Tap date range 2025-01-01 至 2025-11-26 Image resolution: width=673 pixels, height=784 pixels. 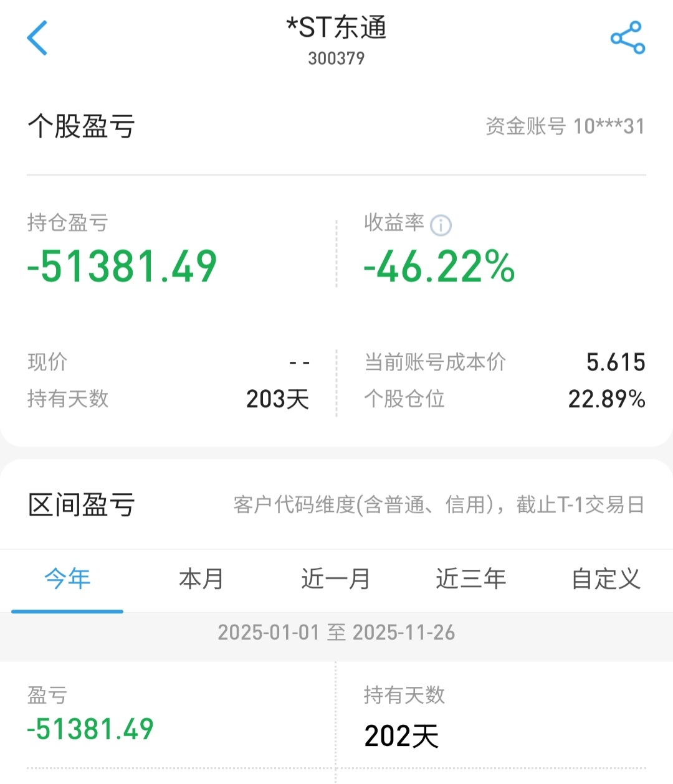pos(336,633)
